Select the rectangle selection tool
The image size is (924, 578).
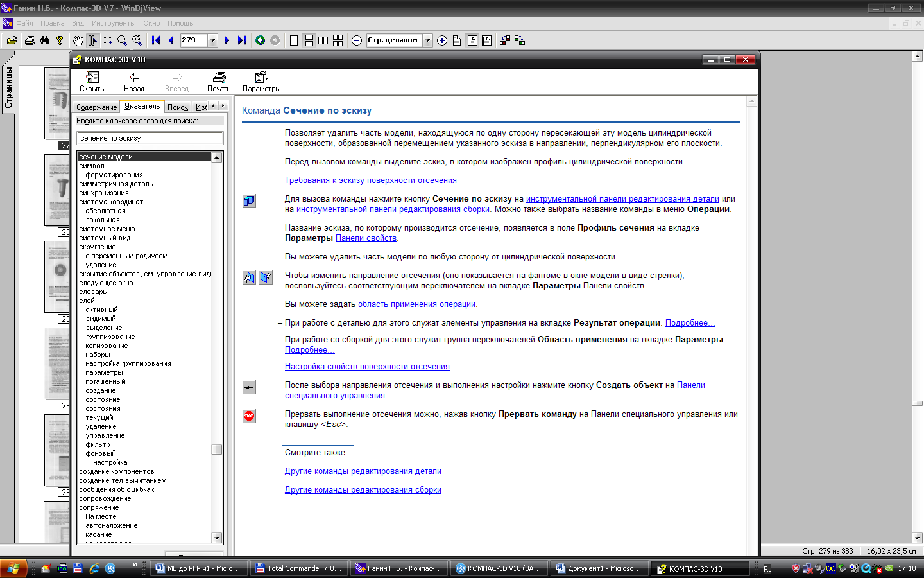[x=107, y=40]
